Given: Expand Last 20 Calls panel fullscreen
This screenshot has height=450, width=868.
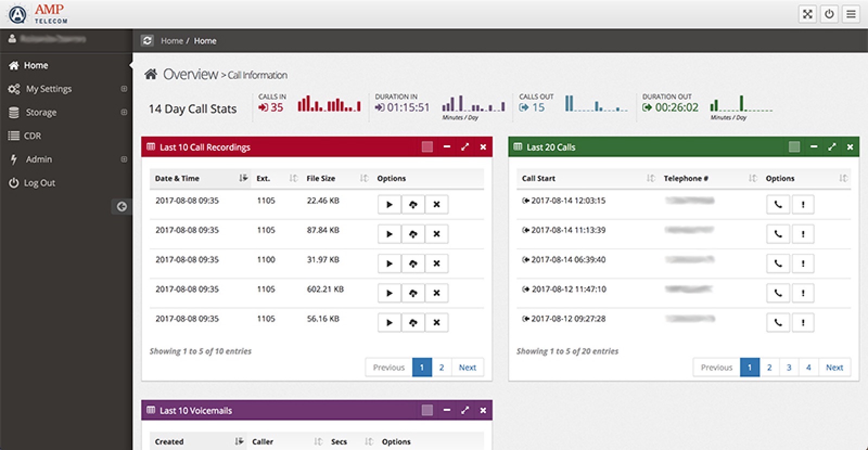Looking at the screenshot, I should (832, 147).
